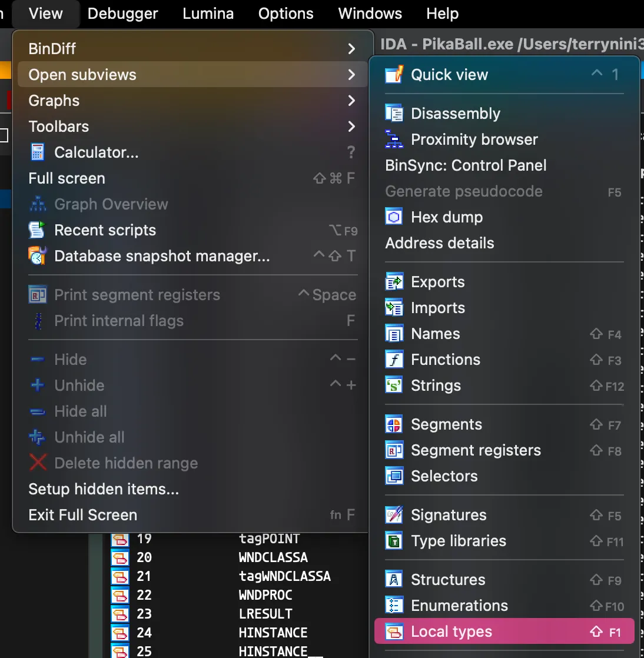
Task: Expand the BinDiff submenu arrow
Action: point(352,49)
